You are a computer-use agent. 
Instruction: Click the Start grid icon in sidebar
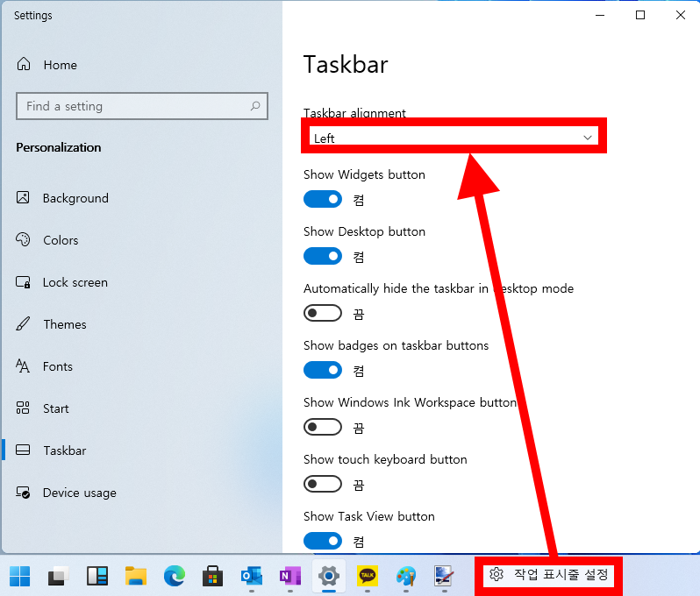point(23,408)
